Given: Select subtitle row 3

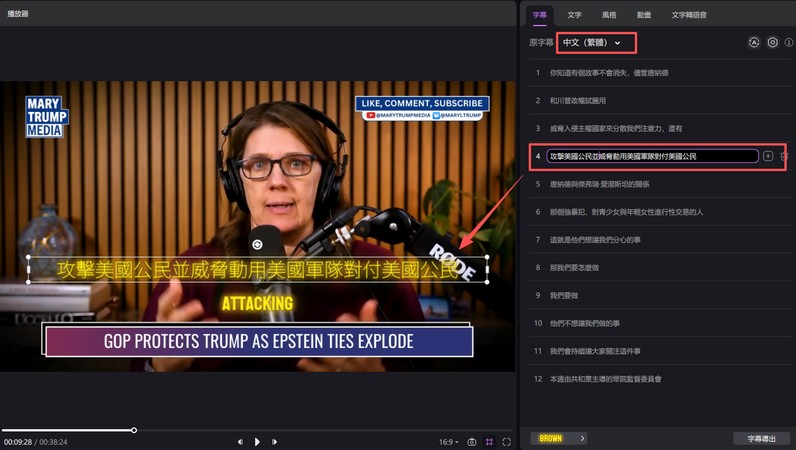Looking at the screenshot, I should 660,128.
